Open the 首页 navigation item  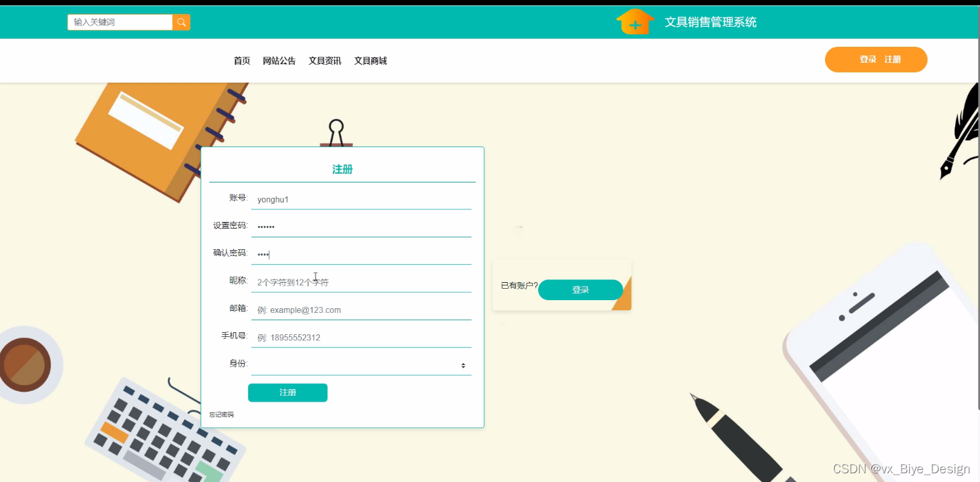tap(242, 61)
